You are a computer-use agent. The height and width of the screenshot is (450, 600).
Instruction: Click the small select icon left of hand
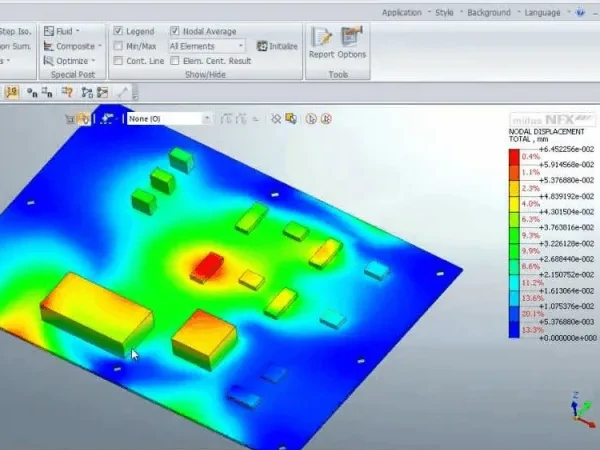[x=70, y=119]
